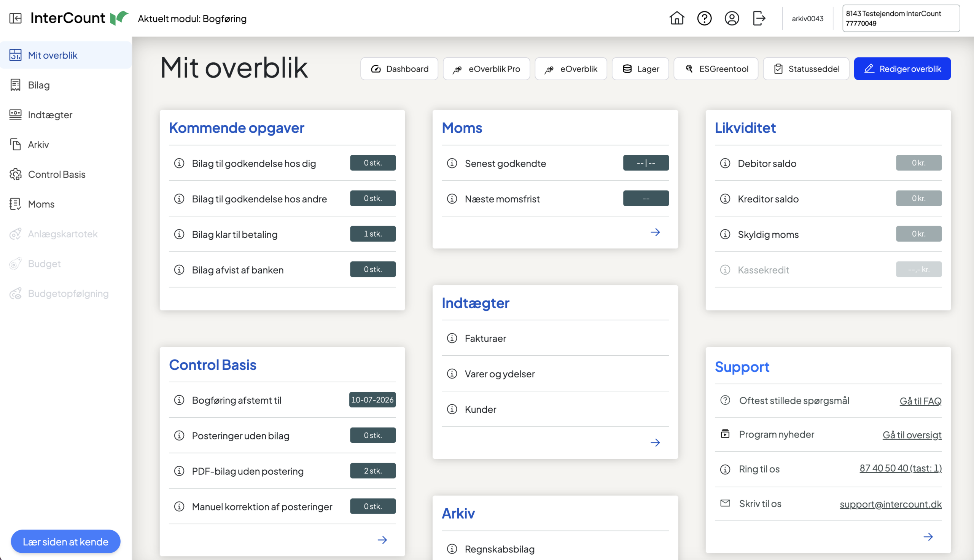Viewport: 974px width, 560px height.
Task: Open the Control Basis card arrow
Action: [382, 539]
